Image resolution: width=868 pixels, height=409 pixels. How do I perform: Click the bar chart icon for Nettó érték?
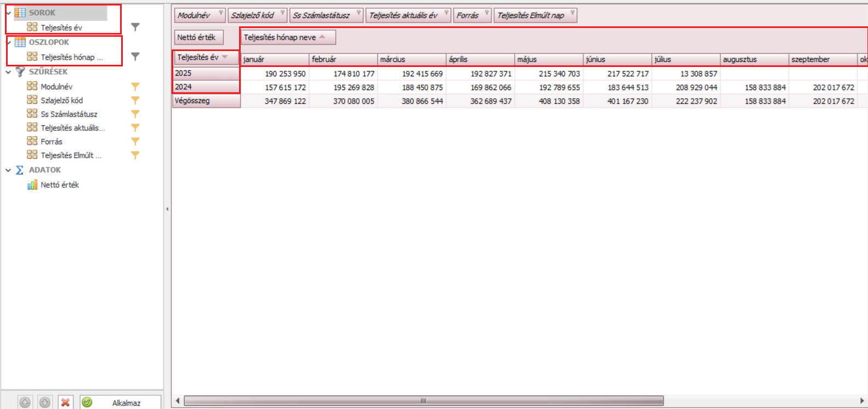point(32,185)
